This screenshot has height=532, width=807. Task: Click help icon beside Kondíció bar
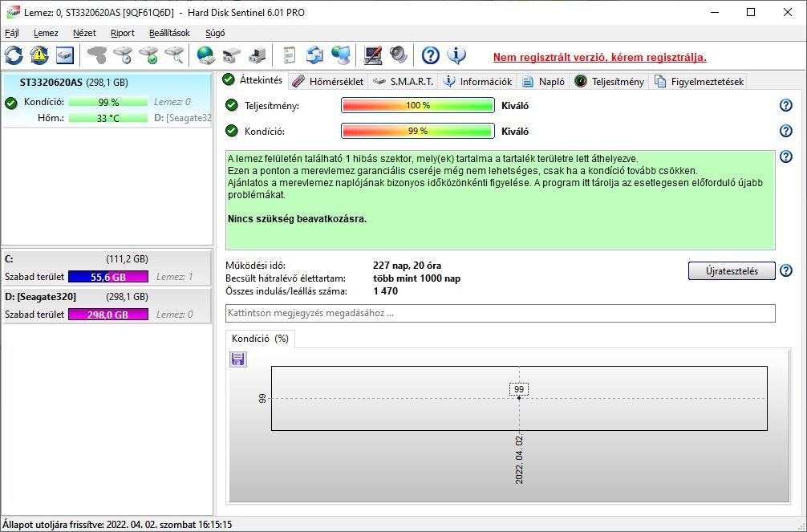click(786, 131)
